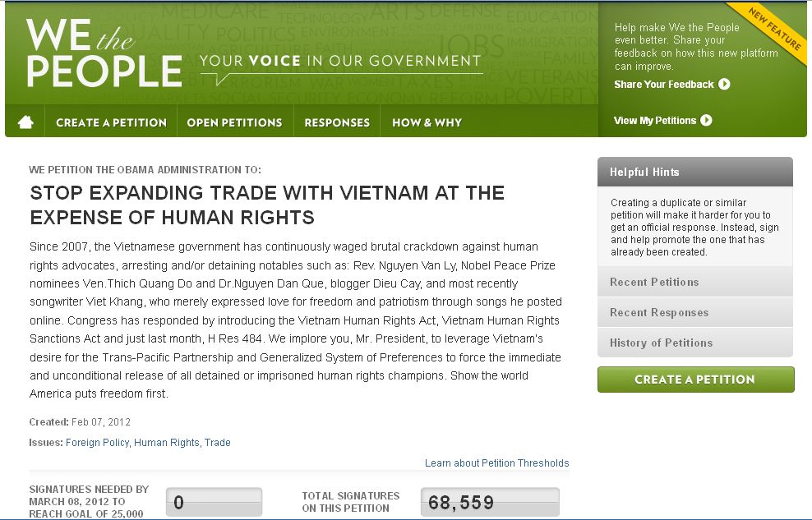The height and width of the screenshot is (520, 812).
Task: Click the Home icon in navigation bar
Action: [25, 122]
